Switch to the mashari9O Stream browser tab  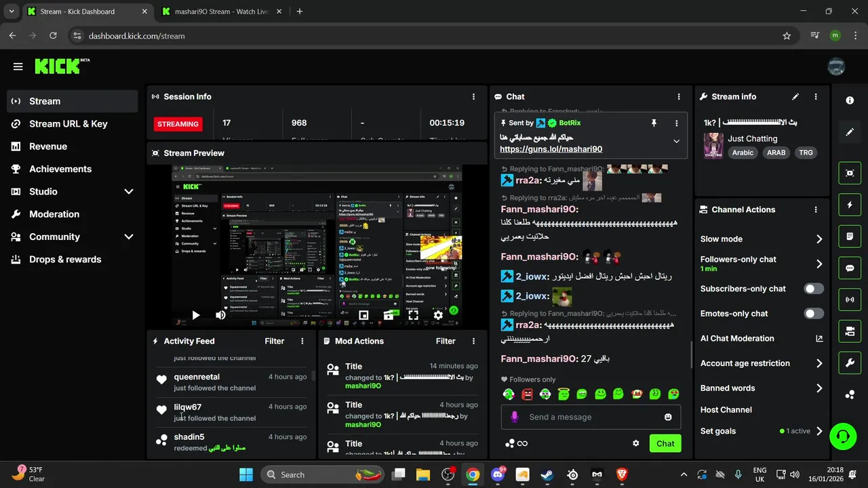point(221,12)
